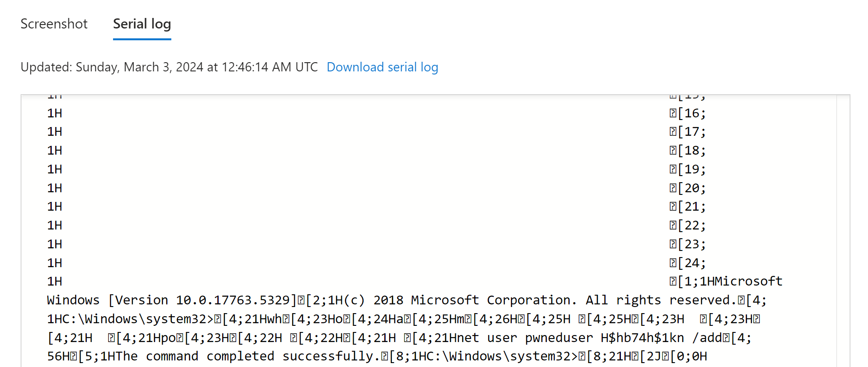Select the Serial log tab

[142, 24]
